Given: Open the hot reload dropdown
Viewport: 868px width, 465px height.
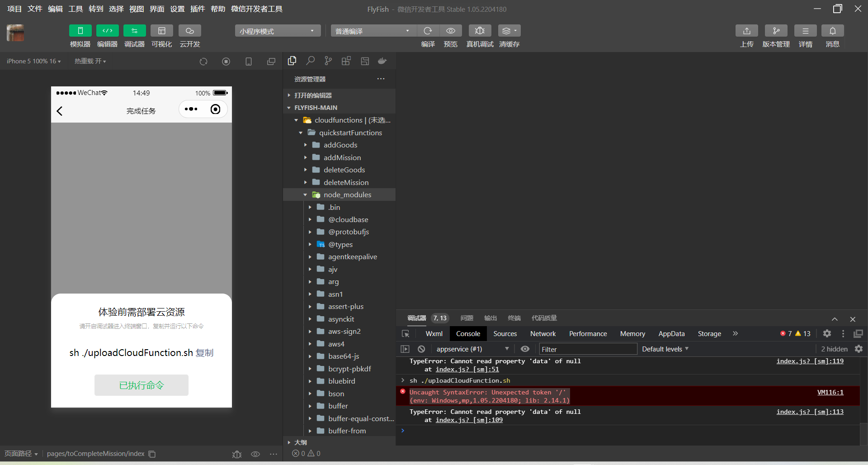Looking at the screenshot, I should point(90,61).
